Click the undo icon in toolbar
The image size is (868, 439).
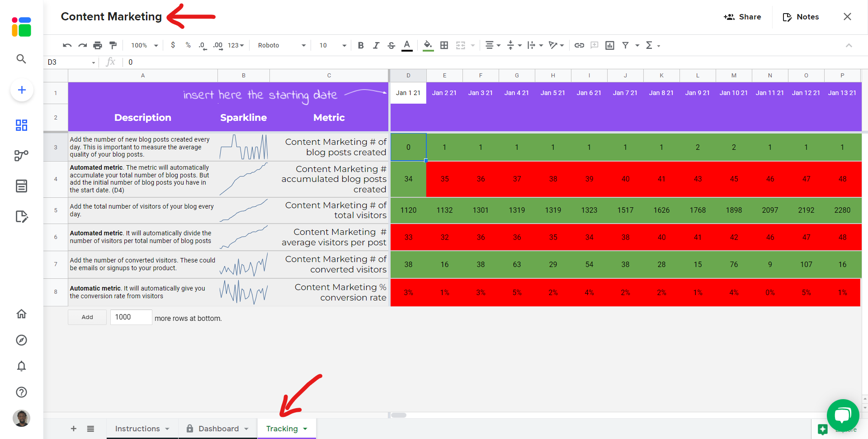(67, 45)
